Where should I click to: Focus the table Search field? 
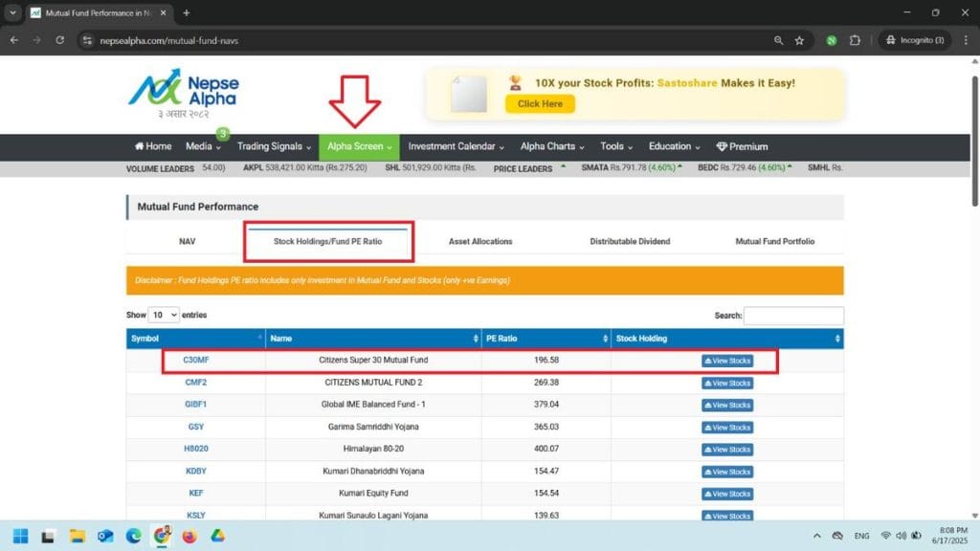793,316
